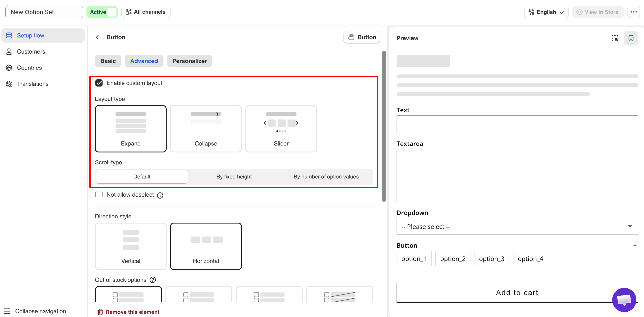Click the settings panel vertical scrollbar
The width and height of the screenshot is (644, 317).
click(384, 126)
